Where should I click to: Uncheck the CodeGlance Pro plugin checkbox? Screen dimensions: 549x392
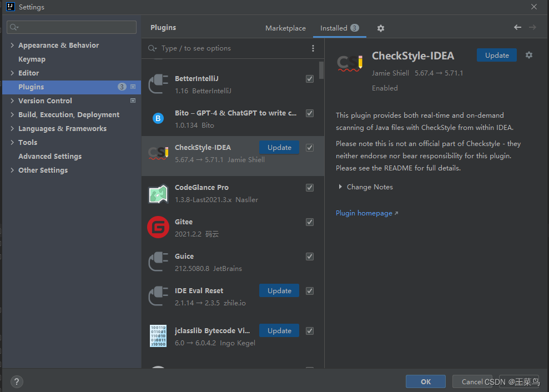310,188
